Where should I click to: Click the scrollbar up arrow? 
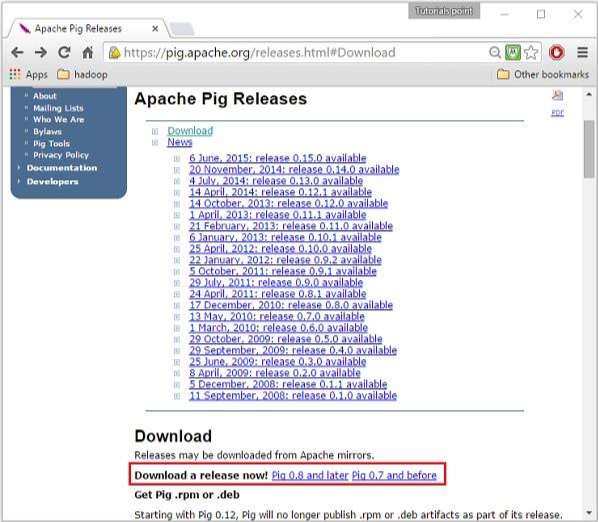pos(589,94)
